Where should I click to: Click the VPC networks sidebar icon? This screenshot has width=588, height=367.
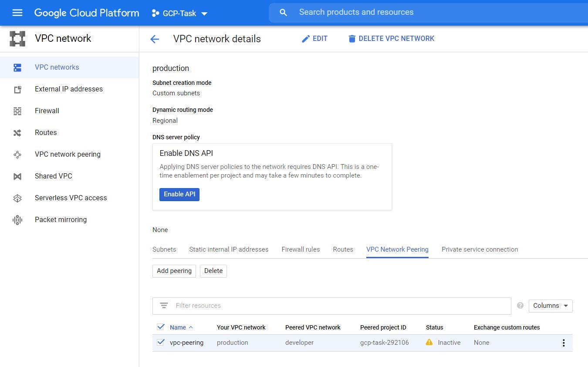click(x=17, y=67)
